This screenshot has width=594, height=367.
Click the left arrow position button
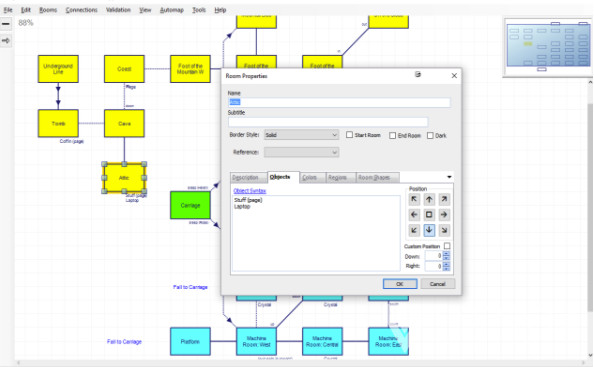[x=414, y=215]
